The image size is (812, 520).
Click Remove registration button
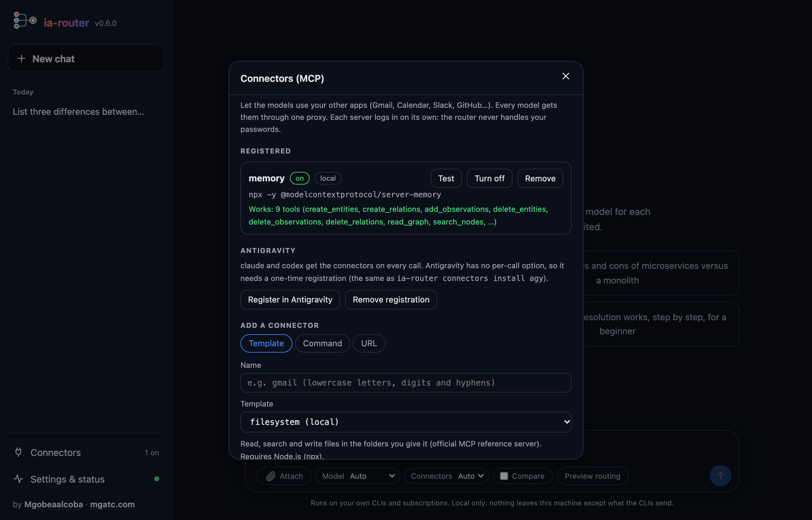(x=391, y=300)
